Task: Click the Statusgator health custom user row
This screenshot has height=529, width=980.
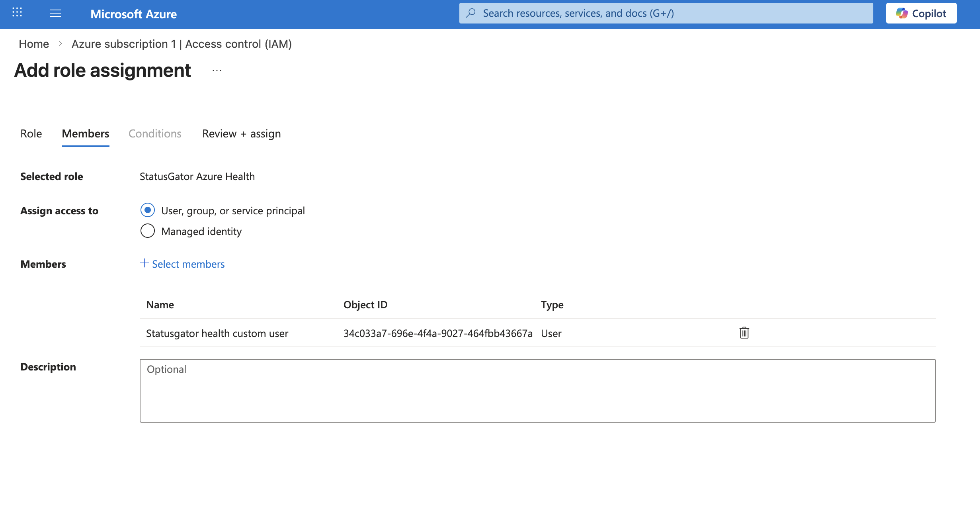Action: click(217, 333)
